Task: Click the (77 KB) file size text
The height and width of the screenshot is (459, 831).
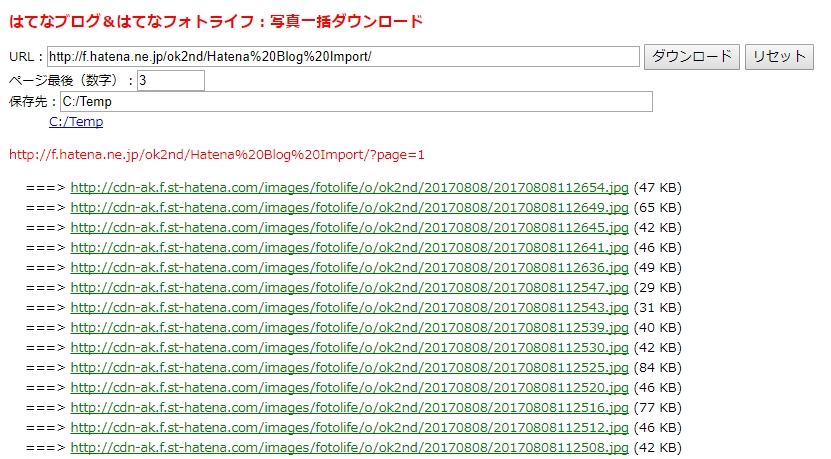Action: [x=658, y=408]
